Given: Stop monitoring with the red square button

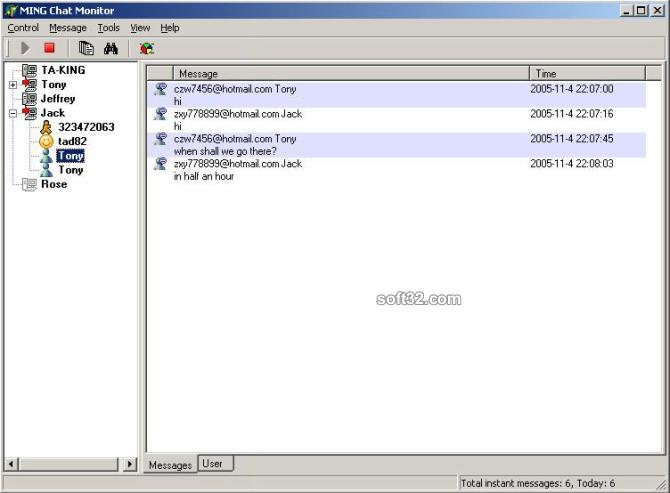Looking at the screenshot, I should tap(50, 48).
